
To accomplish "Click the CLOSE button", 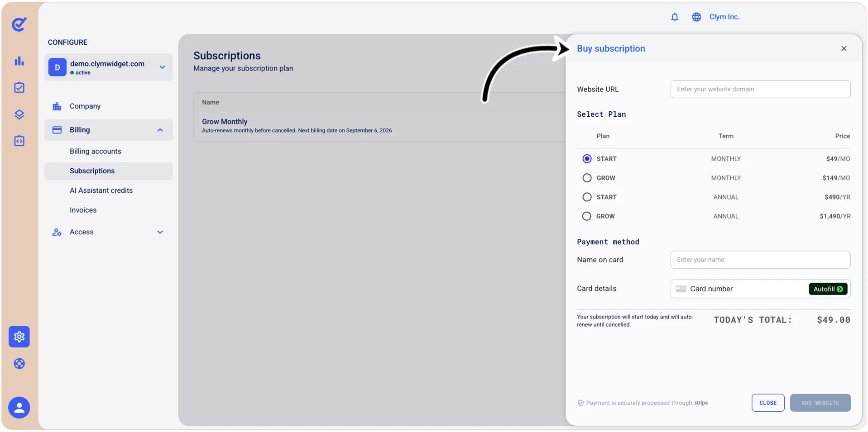I will (x=767, y=403).
